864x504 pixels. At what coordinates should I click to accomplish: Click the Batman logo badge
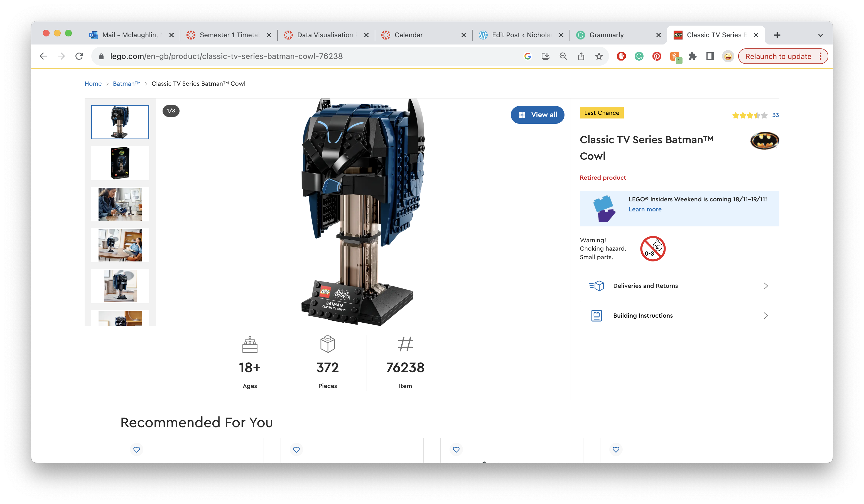pos(764,140)
